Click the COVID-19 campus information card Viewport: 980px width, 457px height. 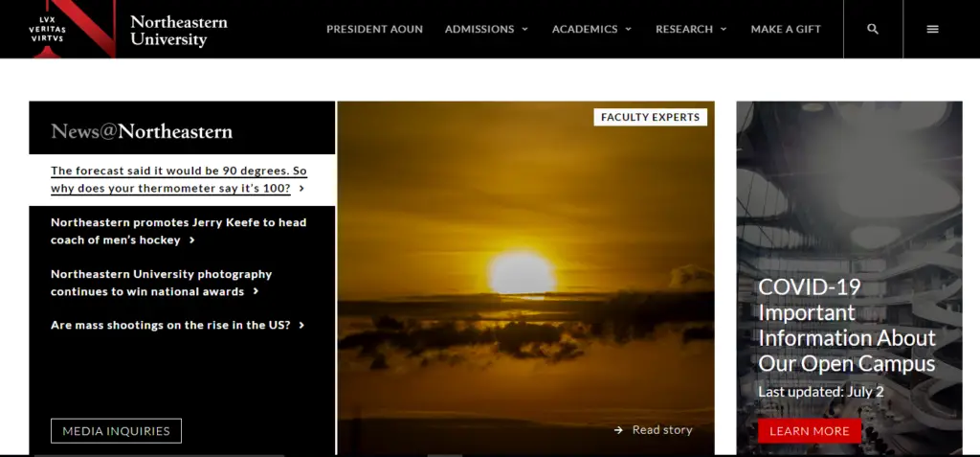coord(850,278)
